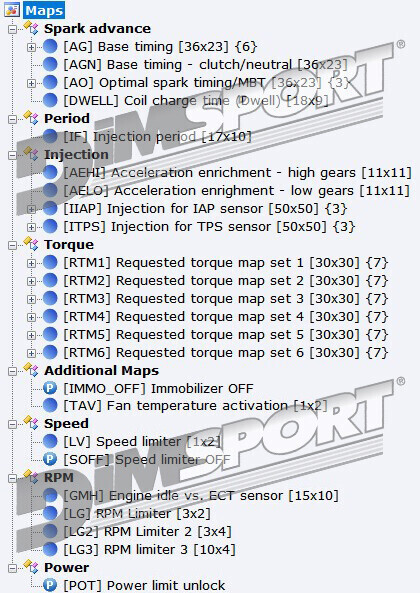The width and height of the screenshot is (420, 593).
Task: Click the Maps root icon
Action: click(12, 10)
